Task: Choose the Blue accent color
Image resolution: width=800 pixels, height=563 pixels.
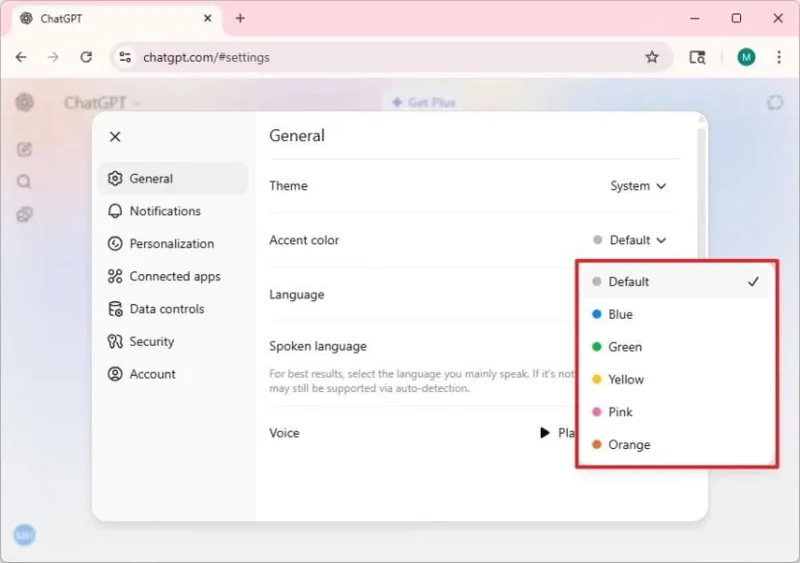Action: 677,314
